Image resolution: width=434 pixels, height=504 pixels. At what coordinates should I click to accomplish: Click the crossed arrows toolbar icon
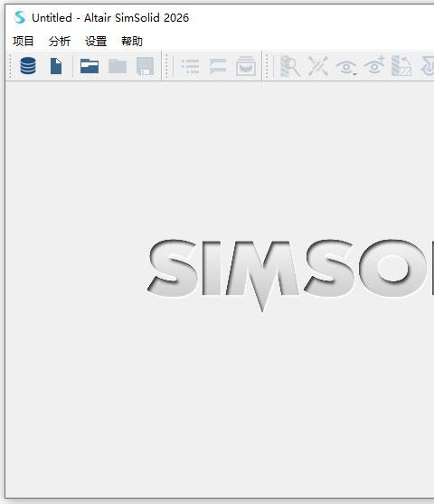pyautogui.click(x=318, y=66)
